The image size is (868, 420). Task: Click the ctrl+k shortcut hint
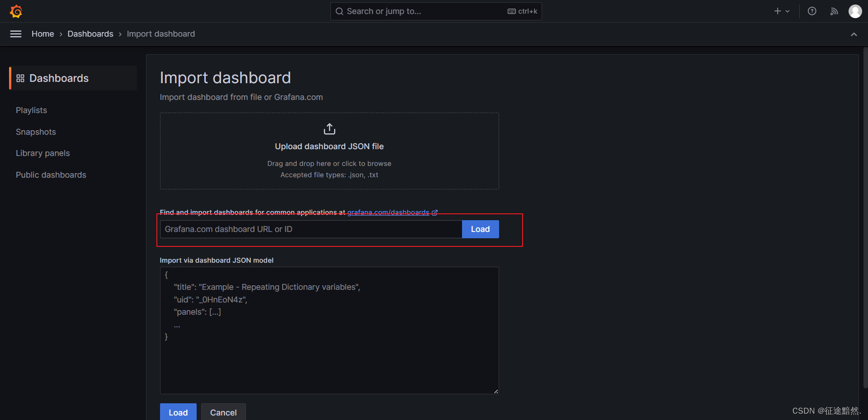(x=523, y=11)
